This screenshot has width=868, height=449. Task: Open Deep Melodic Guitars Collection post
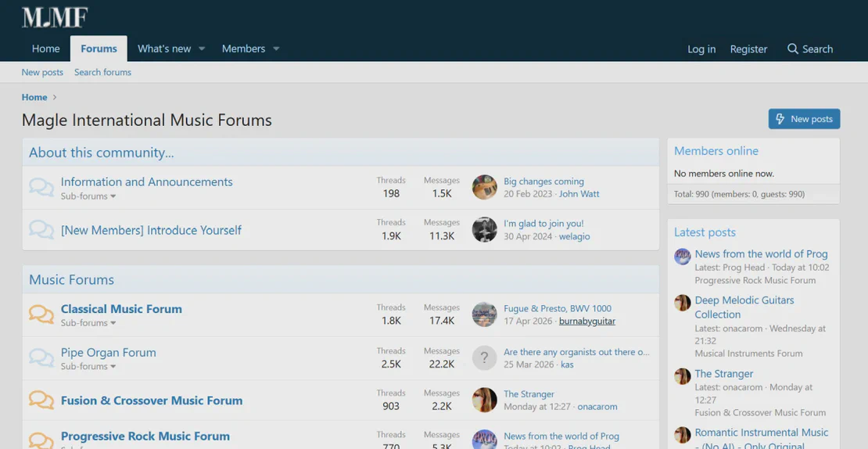coord(744,307)
